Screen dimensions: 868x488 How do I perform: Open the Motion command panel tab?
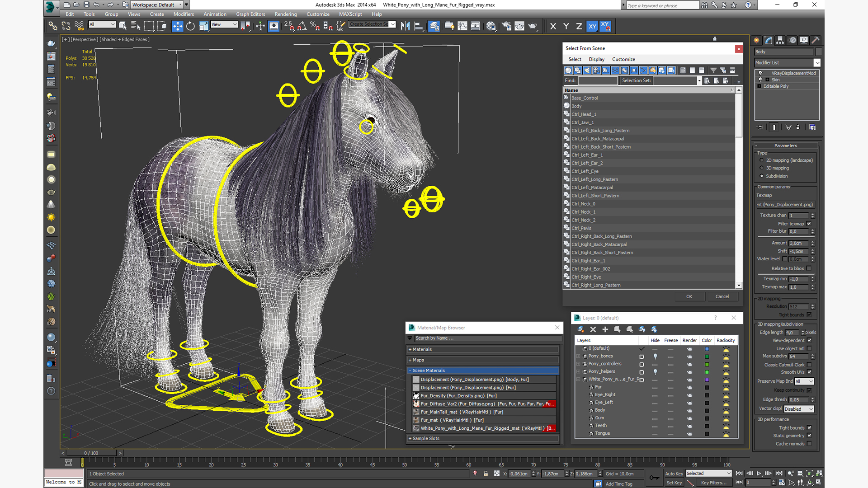(x=792, y=40)
